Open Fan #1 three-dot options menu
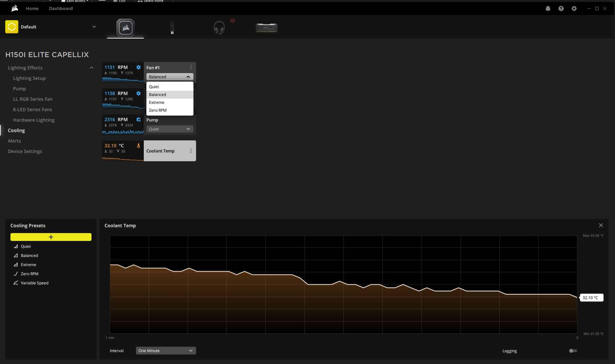The height and width of the screenshot is (364, 615). click(x=191, y=67)
